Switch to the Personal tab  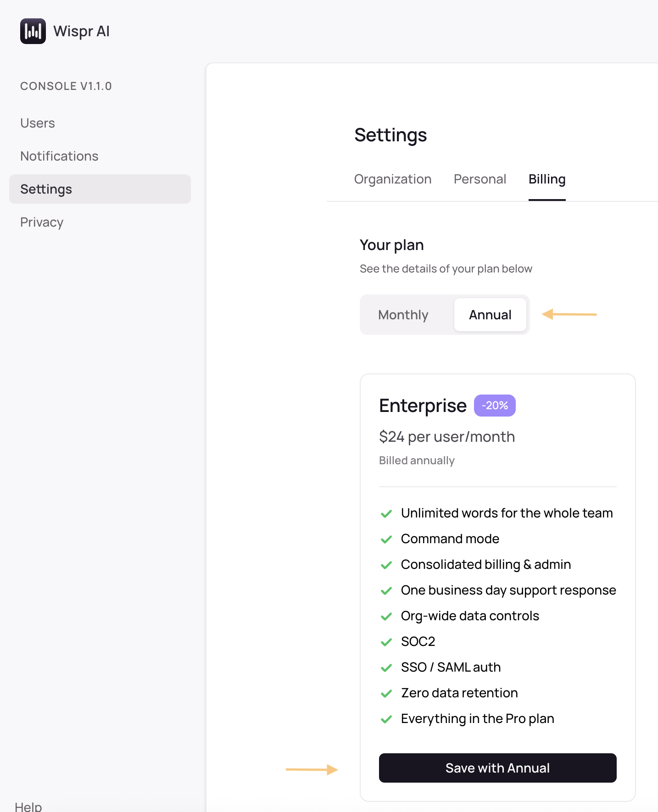click(480, 179)
